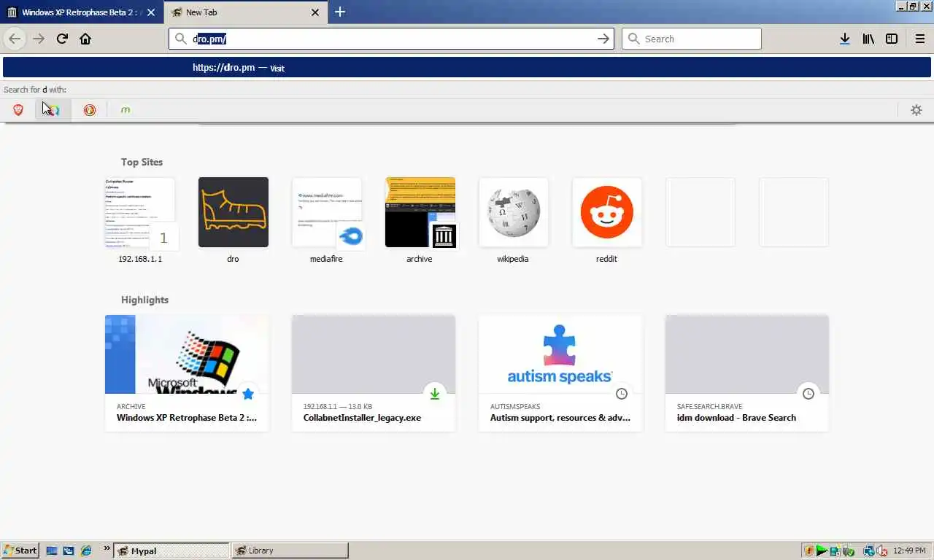
Task: Click the system tray clock 12:49 PM
Action: click(x=910, y=551)
